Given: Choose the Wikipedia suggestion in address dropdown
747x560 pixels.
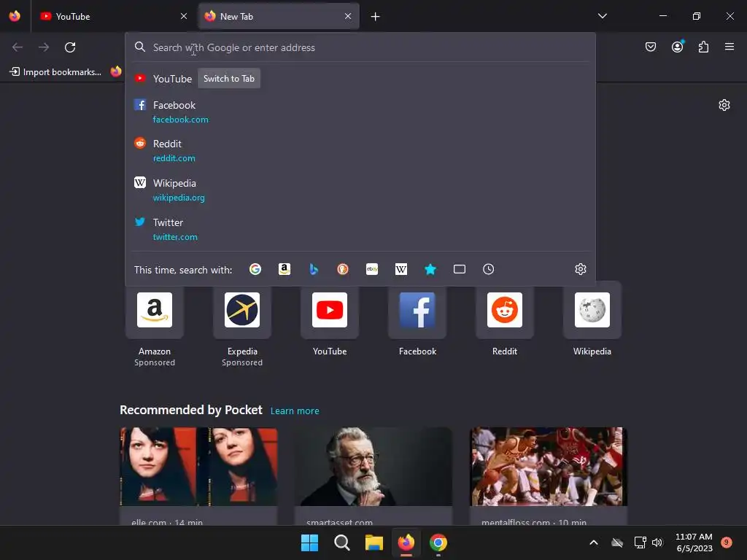Looking at the screenshot, I should pos(360,190).
